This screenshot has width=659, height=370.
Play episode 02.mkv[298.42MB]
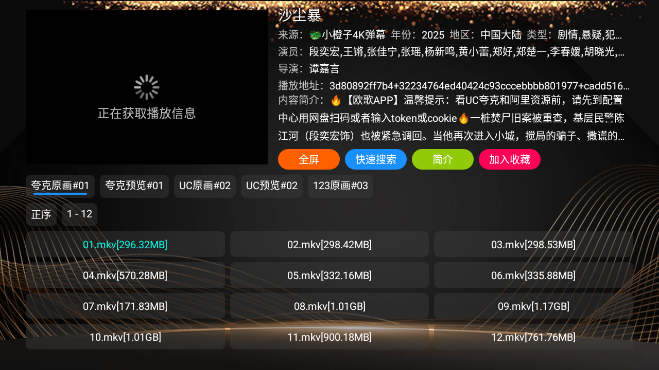pos(329,244)
